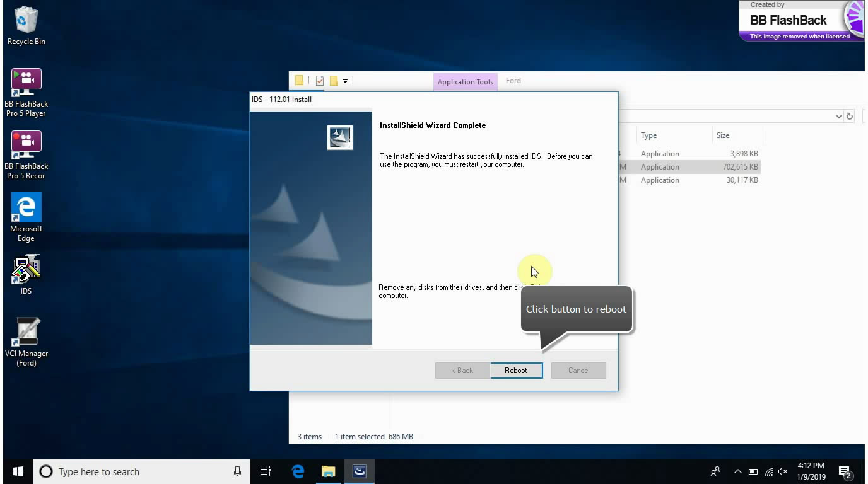Click the '3 items' status bar text
The image size is (868, 484).
(x=310, y=436)
